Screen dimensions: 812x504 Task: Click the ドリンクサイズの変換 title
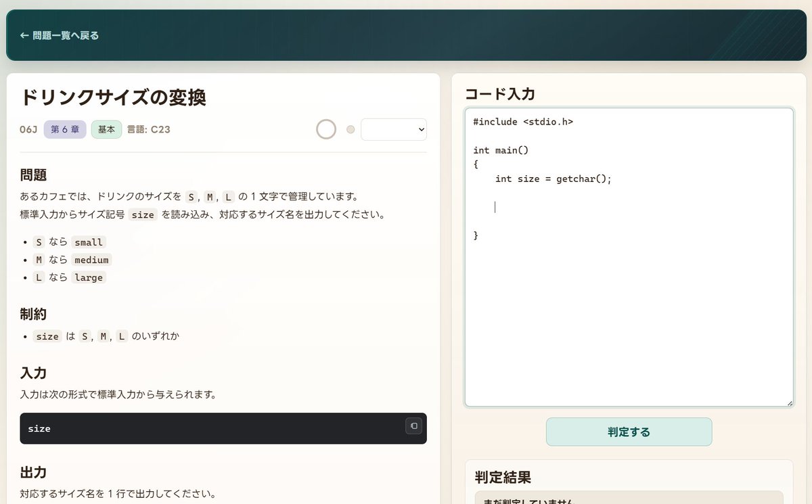(113, 97)
